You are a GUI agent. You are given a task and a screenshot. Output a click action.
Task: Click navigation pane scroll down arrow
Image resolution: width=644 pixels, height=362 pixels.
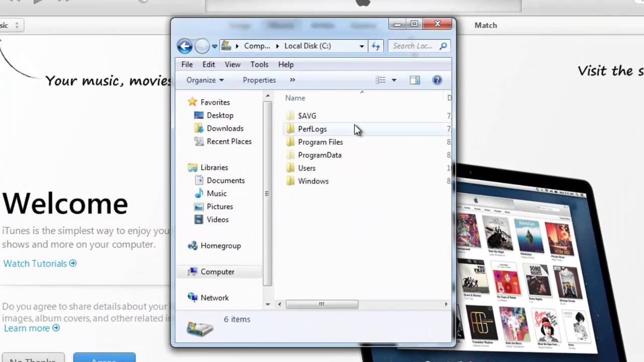(268, 304)
